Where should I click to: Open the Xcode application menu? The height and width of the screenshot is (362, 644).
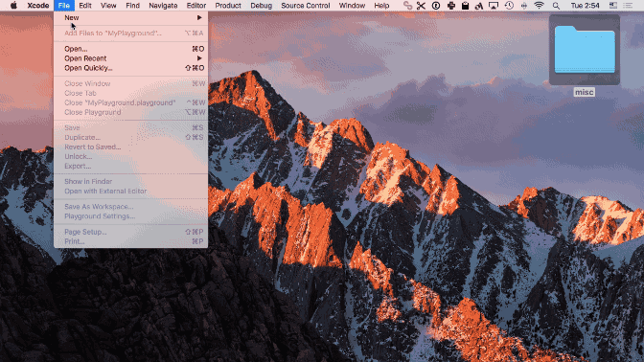click(38, 6)
